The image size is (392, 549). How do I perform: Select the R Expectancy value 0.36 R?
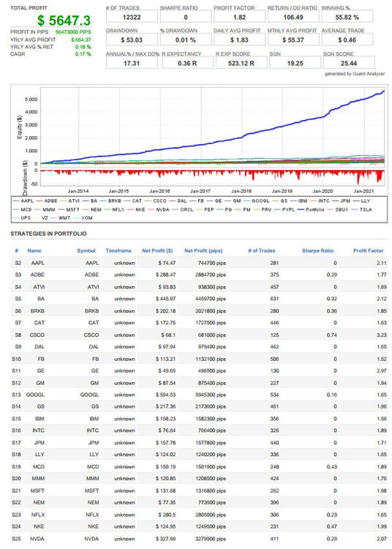point(187,64)
